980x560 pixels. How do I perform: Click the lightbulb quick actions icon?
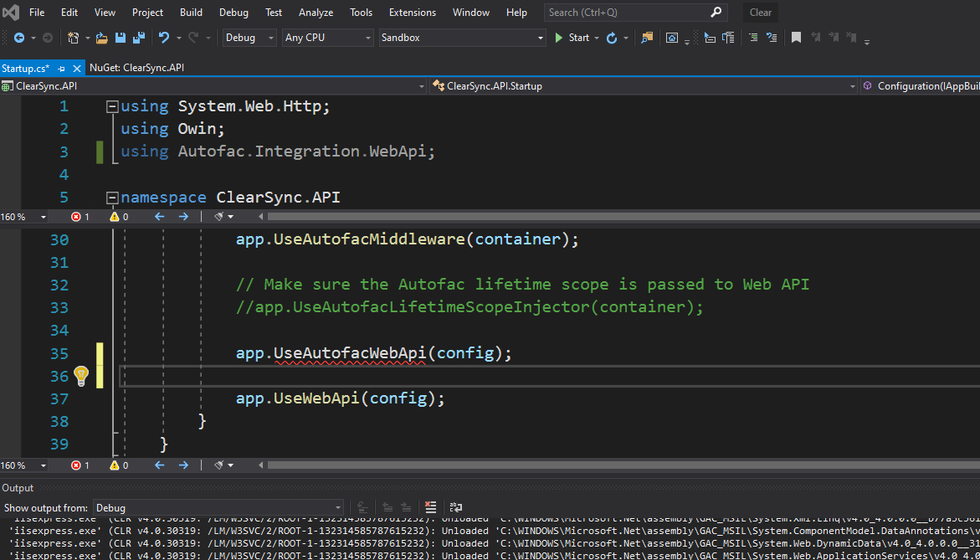tap(81, 376)
